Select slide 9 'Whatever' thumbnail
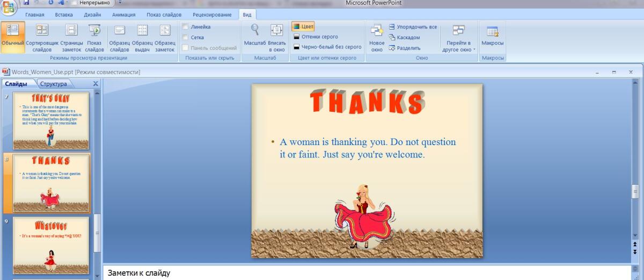The image size is (644, 280). [51, 245]
